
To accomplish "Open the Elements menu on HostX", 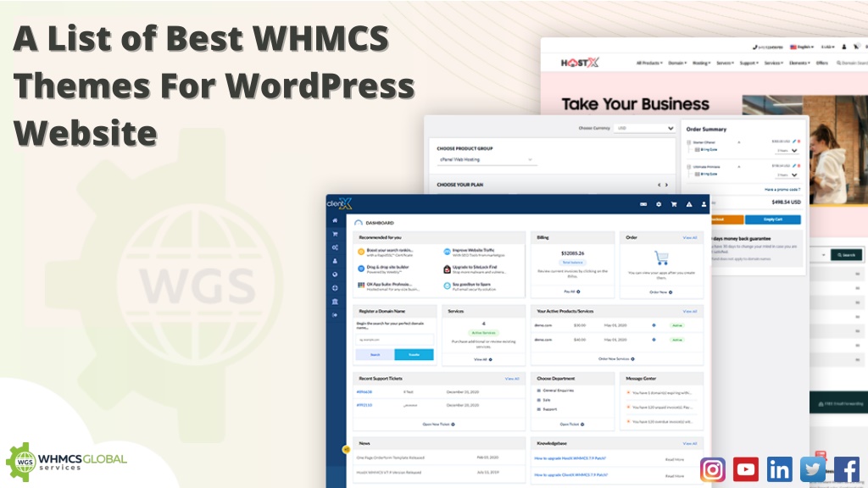I will (x=799, y=63).
